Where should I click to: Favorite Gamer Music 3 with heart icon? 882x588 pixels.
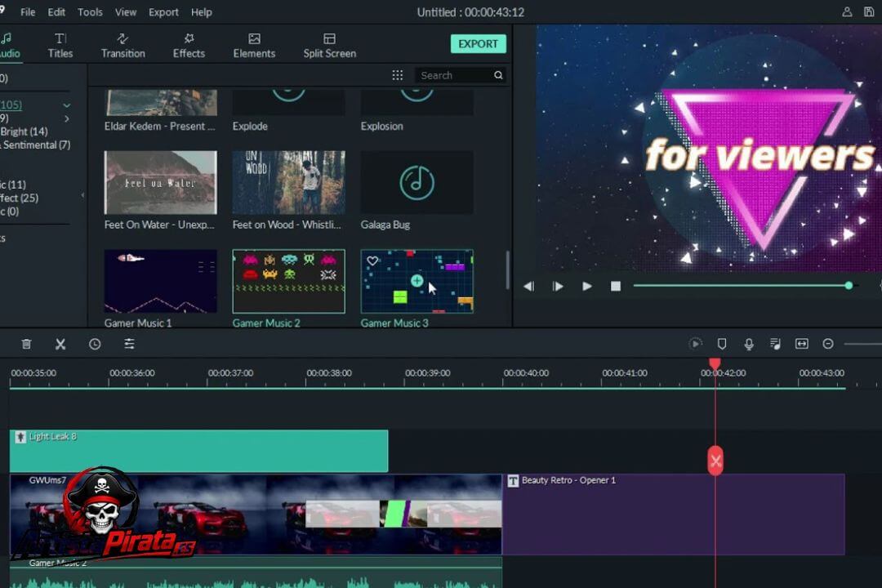click(x=372, y=261)
